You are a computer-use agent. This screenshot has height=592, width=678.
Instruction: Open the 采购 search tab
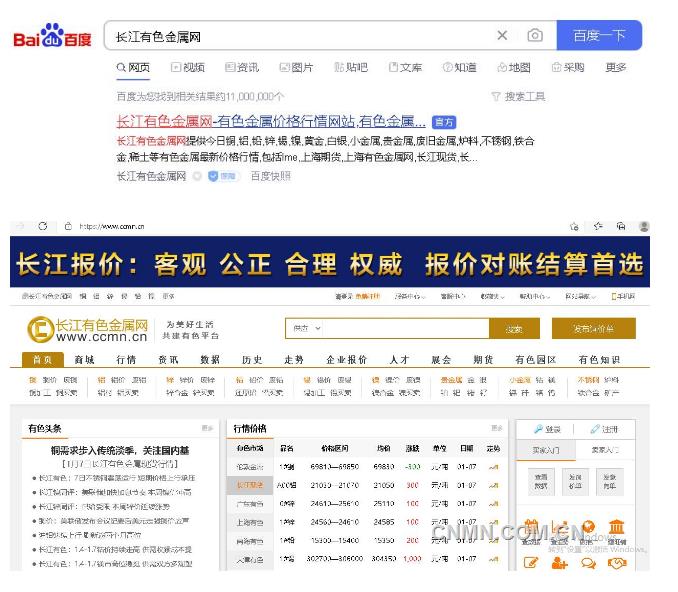click(568, 67)
